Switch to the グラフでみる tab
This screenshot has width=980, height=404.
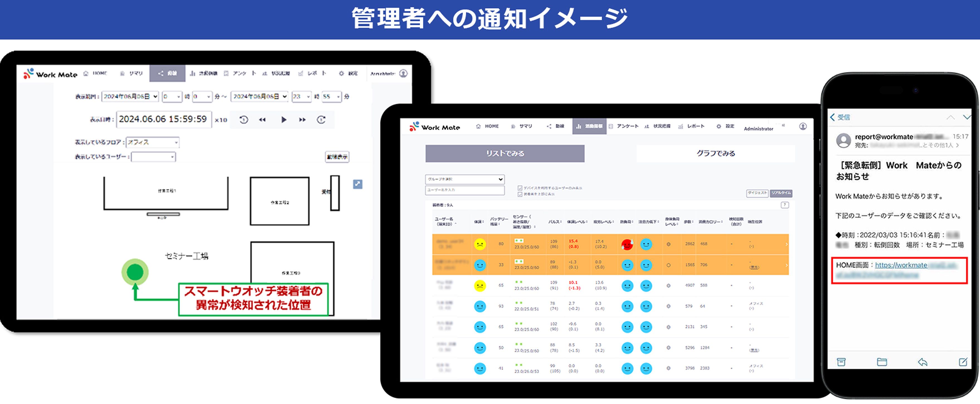coord(716,154)
